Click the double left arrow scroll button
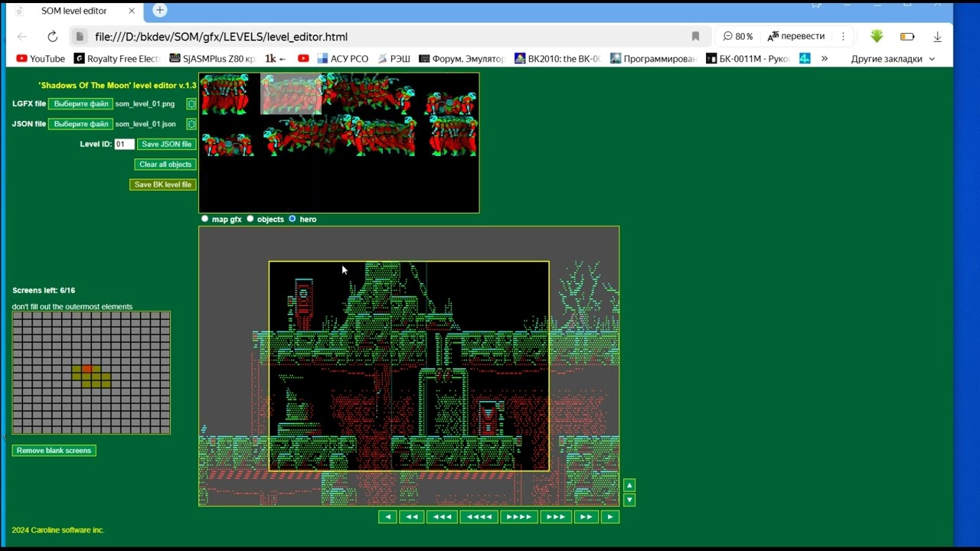The height and width of the screenshot is (551, 980). [411, 517]
